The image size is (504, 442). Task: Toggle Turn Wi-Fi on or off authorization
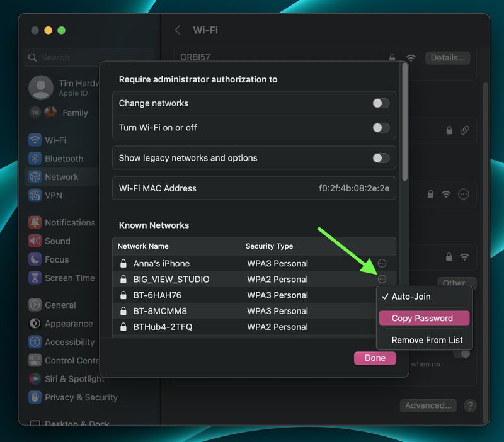tap(380, 127)
